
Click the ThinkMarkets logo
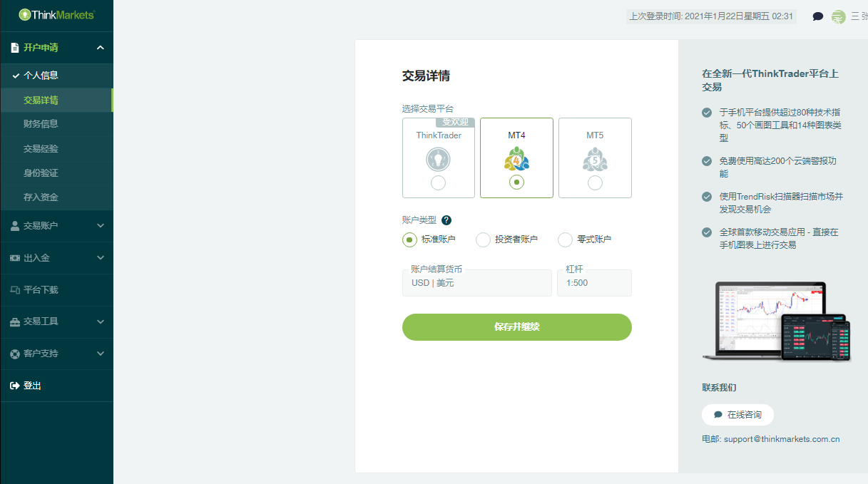(56, 14)
